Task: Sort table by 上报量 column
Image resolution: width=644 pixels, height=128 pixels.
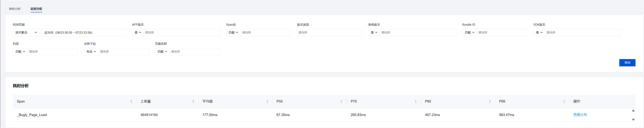Action: tap(193, 101)
